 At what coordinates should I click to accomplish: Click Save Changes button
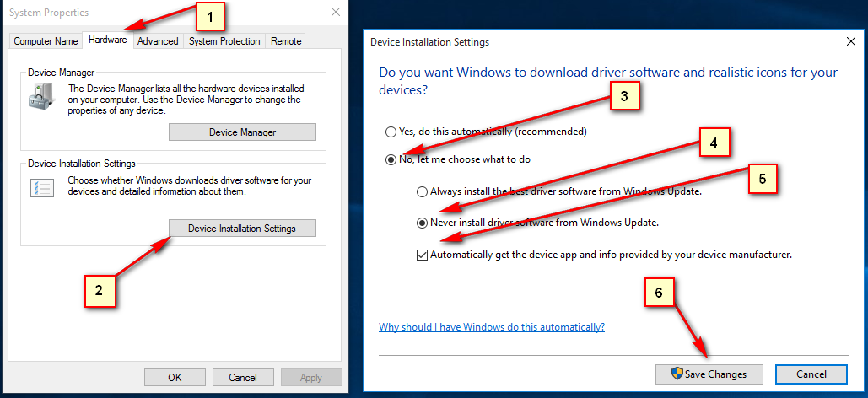[x=709, y=374]
